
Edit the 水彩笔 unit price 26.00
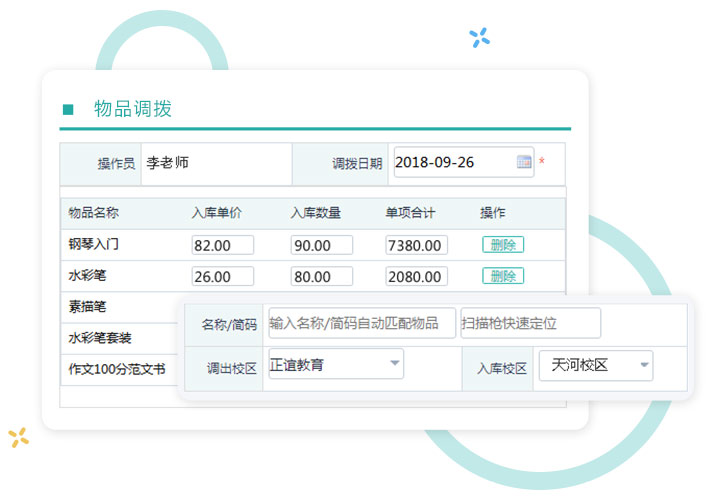222,276
